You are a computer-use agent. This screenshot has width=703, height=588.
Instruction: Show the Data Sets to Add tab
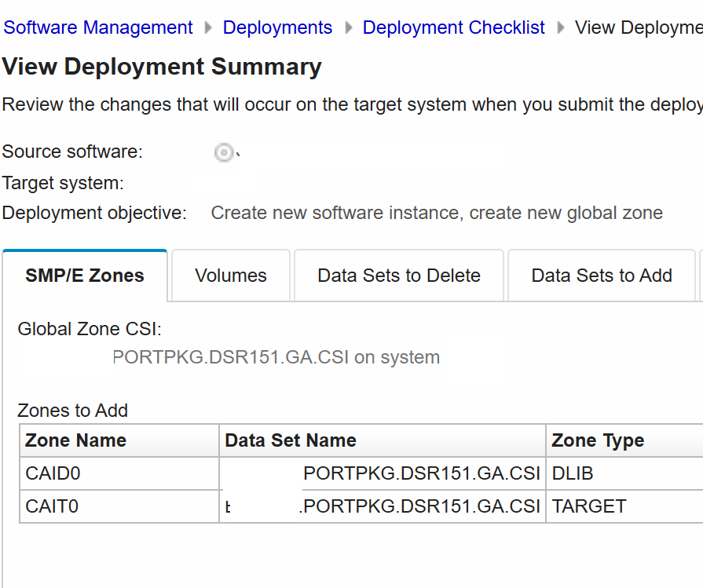[601, 276]
